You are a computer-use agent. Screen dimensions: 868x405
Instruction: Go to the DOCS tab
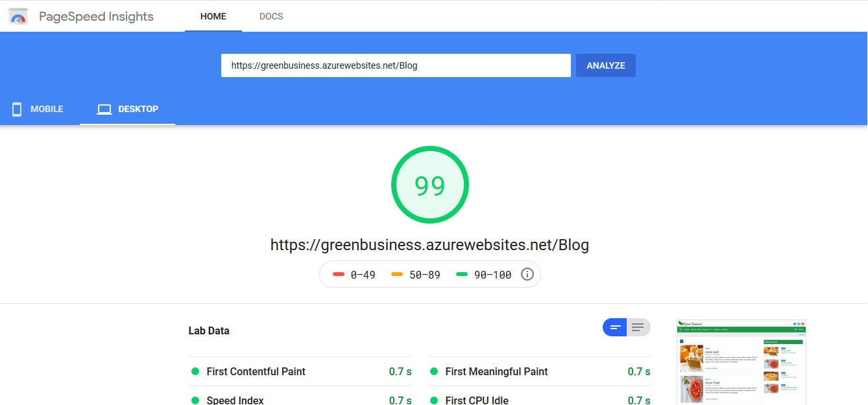pyautogui.click(x=271, y=16)
